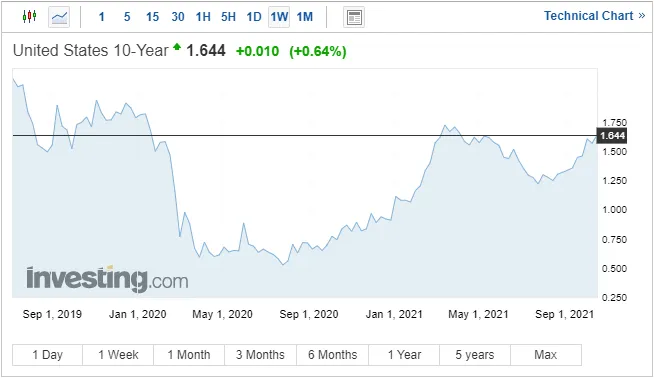
Task: Click the green up arrow indicator
Action: 177,46
